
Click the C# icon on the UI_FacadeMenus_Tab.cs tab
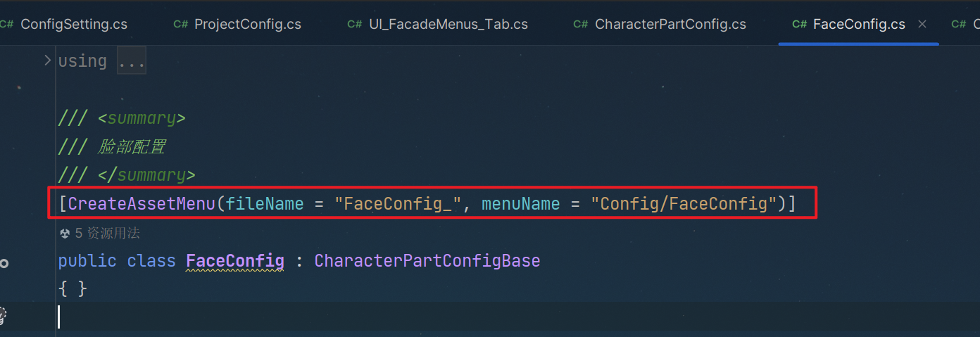pos(355,24)
